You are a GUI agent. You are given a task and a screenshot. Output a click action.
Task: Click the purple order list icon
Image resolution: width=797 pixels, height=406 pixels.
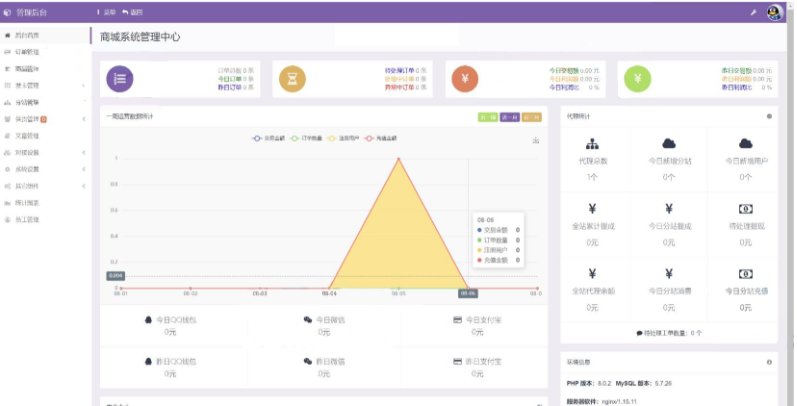coord(120,79)
